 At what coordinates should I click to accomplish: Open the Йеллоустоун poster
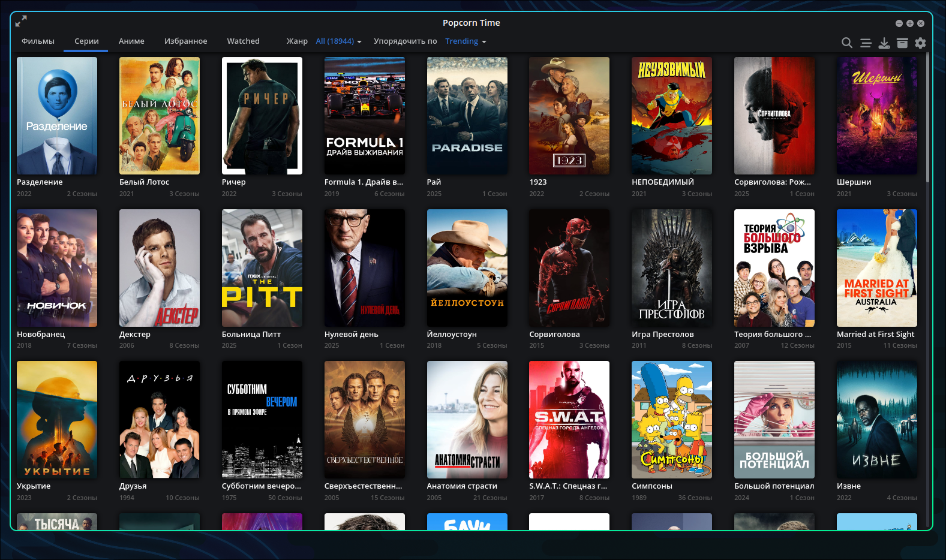click(x=467, y=268)
